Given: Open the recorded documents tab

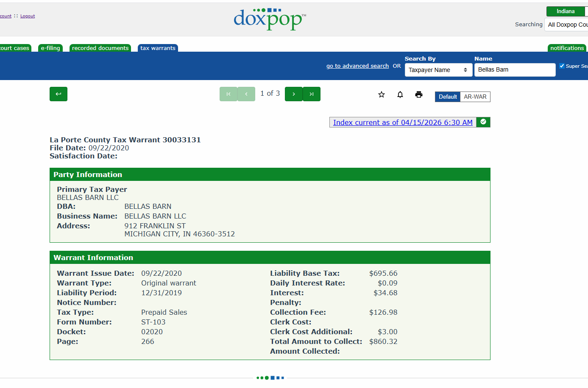Looking at the screenshot, I should (100, 48).
